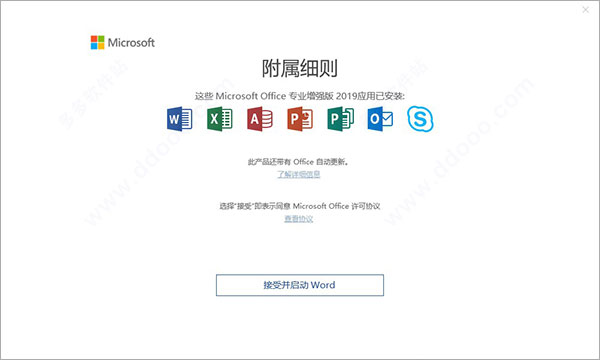This screenshot has height=360, width=600.
Task: Click the 接受并启动 Word button
Action: (300, 285)
